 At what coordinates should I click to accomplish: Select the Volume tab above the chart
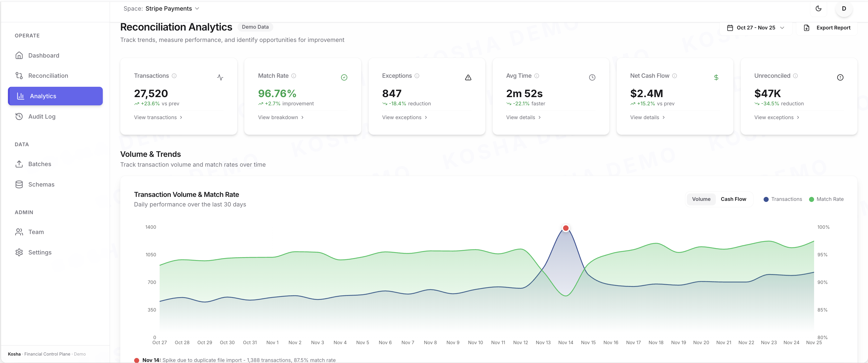(701, 199)
